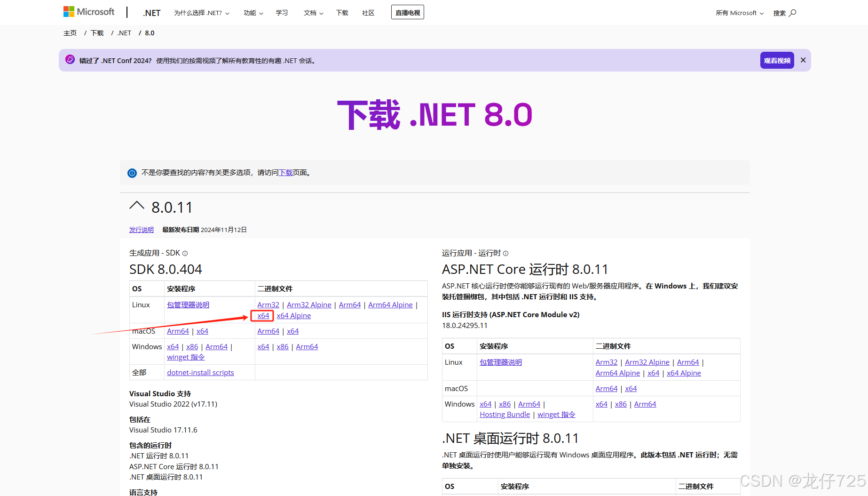Download SDK Linux Arm64 binary
The height and width of the screenshot is (496, 868).
pyautogui.click(x=350, y=305)
